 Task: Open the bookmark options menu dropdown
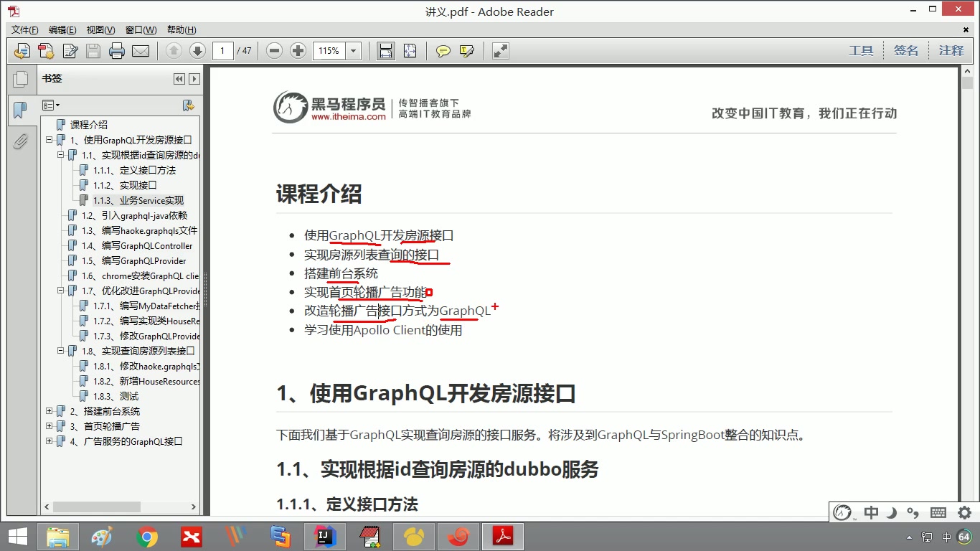(x=51, y=105)
